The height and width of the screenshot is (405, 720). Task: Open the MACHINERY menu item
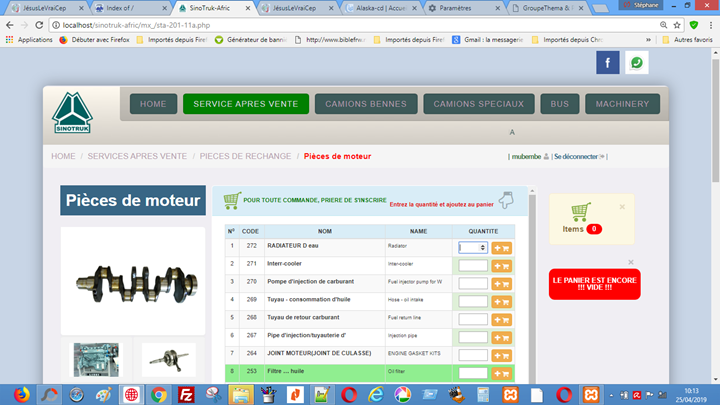[622, 104]
